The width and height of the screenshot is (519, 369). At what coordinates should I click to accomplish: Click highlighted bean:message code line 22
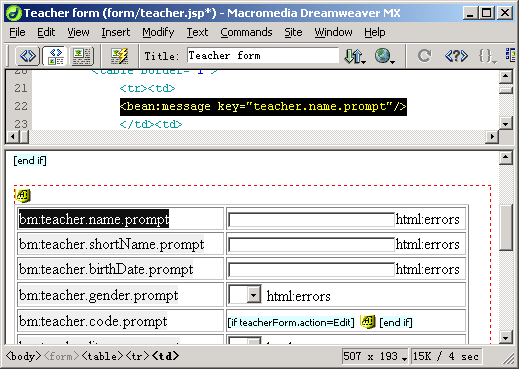[263, 107]
